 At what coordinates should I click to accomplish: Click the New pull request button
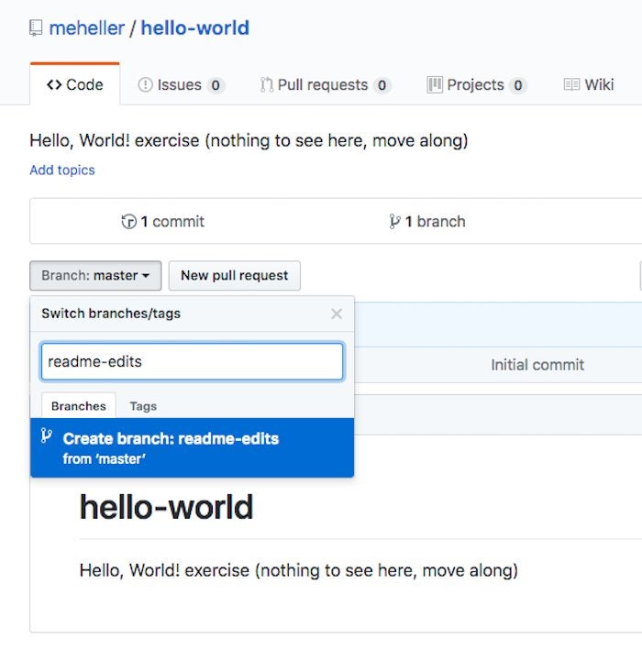coord(235,276)
